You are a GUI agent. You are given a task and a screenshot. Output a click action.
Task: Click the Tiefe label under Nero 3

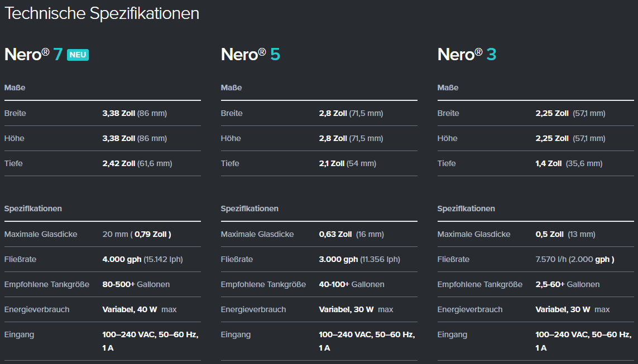445,163
